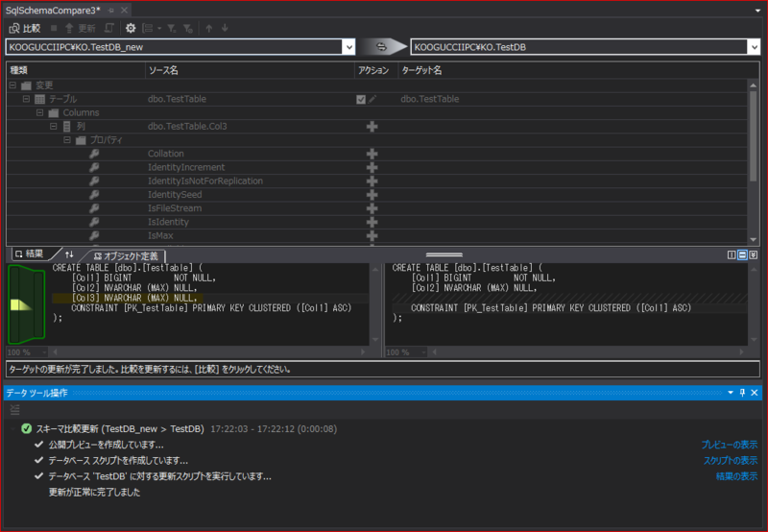Click the 種類 column header

(76, 70)
